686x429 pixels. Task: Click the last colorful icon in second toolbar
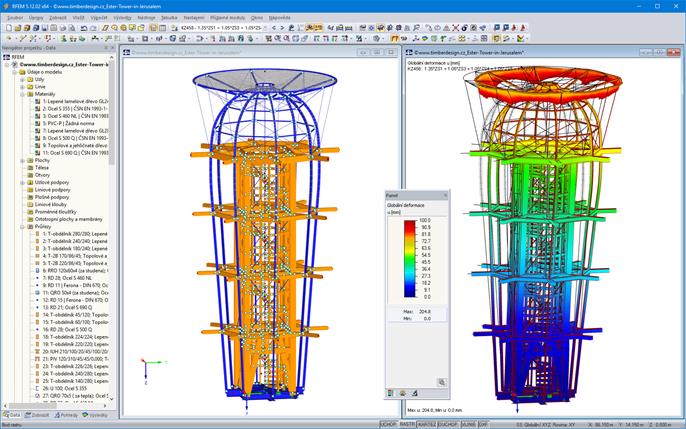(x=520, y=38)
